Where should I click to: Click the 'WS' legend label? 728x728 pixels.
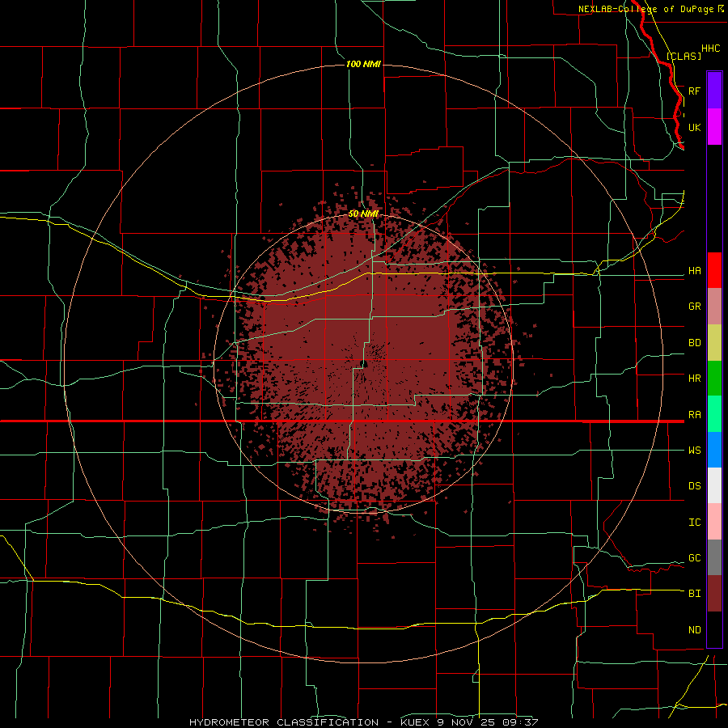pyautogui.click(x=694, y=451)
